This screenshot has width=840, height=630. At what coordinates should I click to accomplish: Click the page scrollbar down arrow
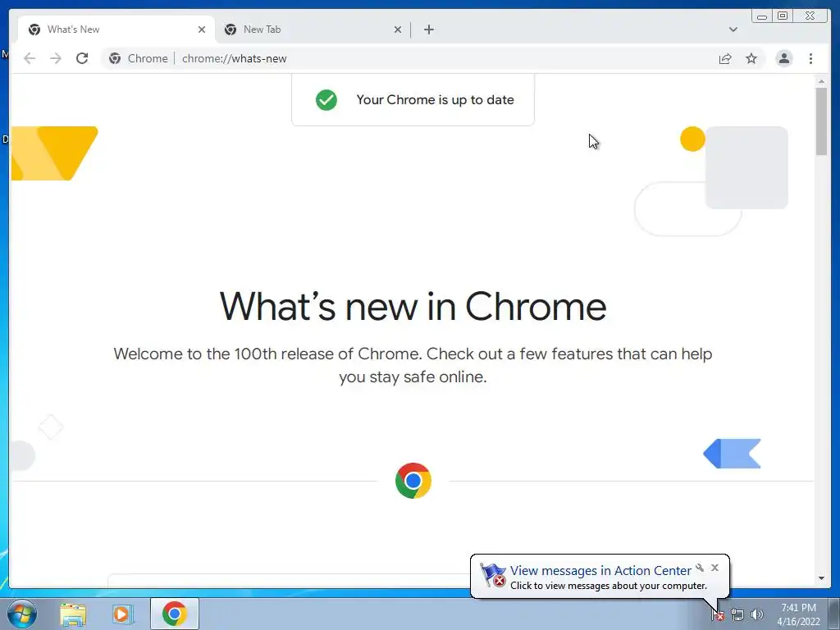point(821,578)
